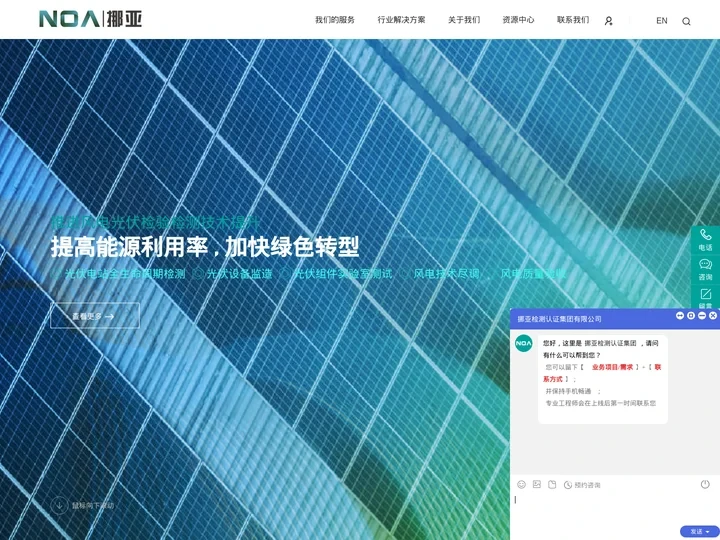Open the search icon in header

686,21
